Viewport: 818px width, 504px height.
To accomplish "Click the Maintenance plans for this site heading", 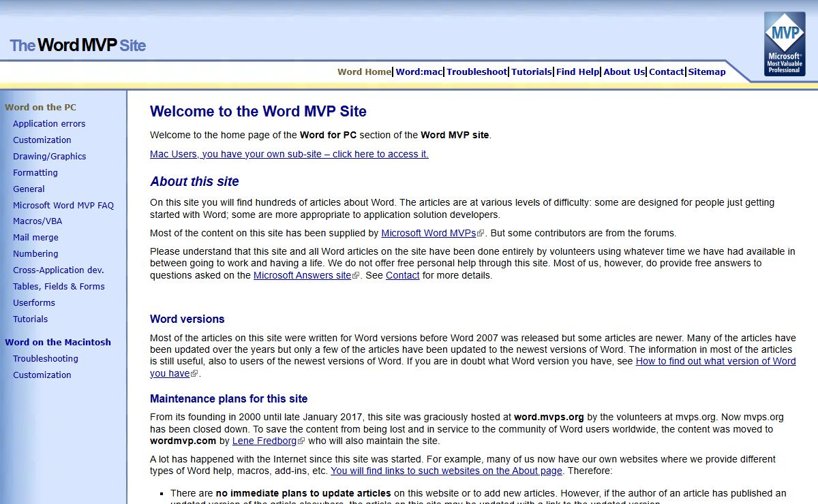I will click(x=229, y=399).
